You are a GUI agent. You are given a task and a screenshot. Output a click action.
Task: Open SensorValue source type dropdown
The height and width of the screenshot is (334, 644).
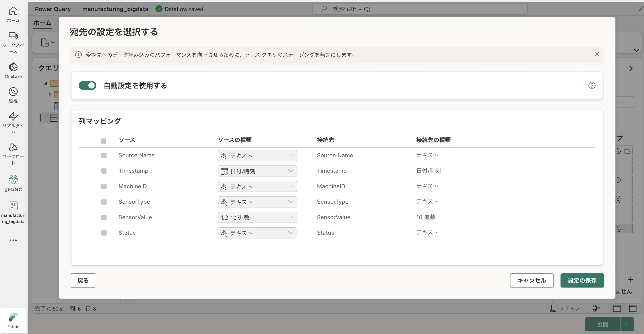tap(257, 217)
